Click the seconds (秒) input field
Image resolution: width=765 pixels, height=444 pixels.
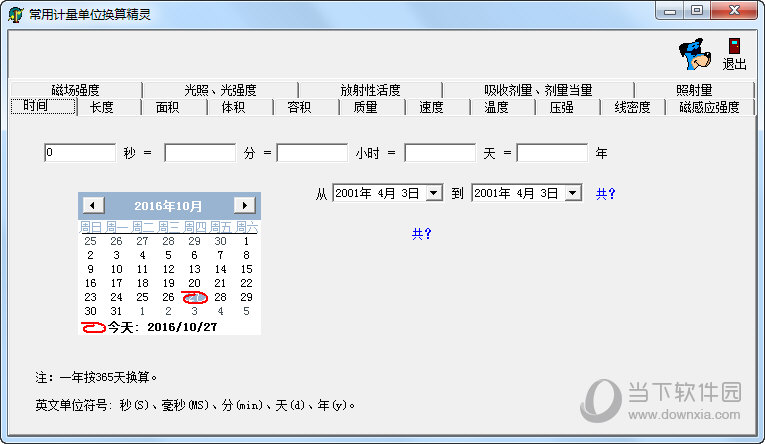(80, 153)
